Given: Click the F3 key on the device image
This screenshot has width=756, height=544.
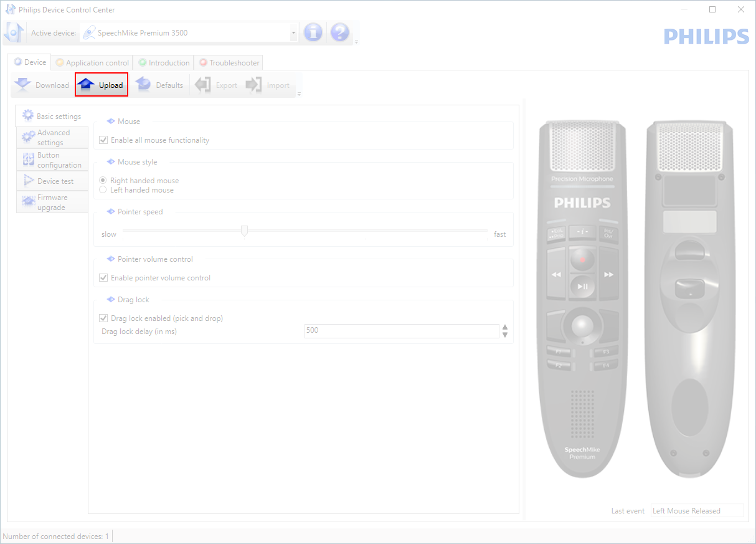Looking at the screenshot, I should (x=606, y=351).
